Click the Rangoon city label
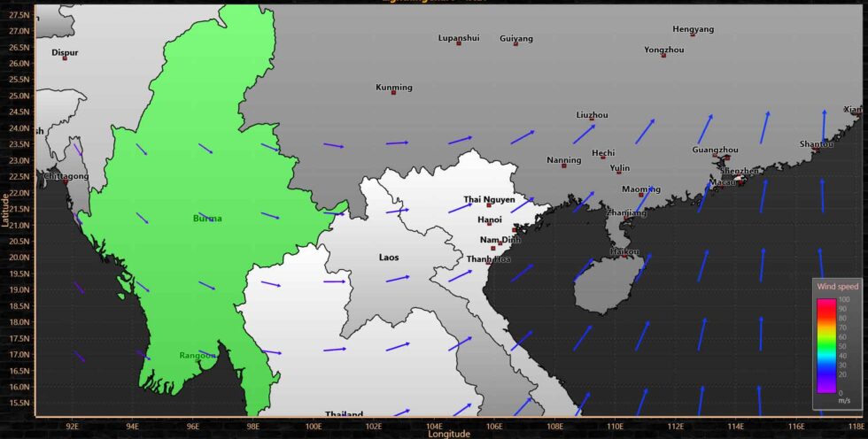 (197, 356)
